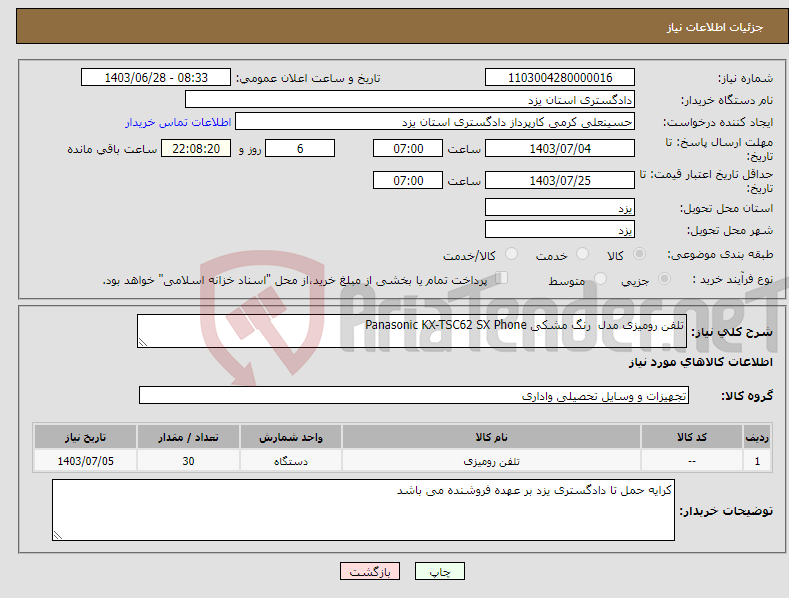Click the days remaining field 6
The width and height of the screenshot is (789, 598).
300,148
